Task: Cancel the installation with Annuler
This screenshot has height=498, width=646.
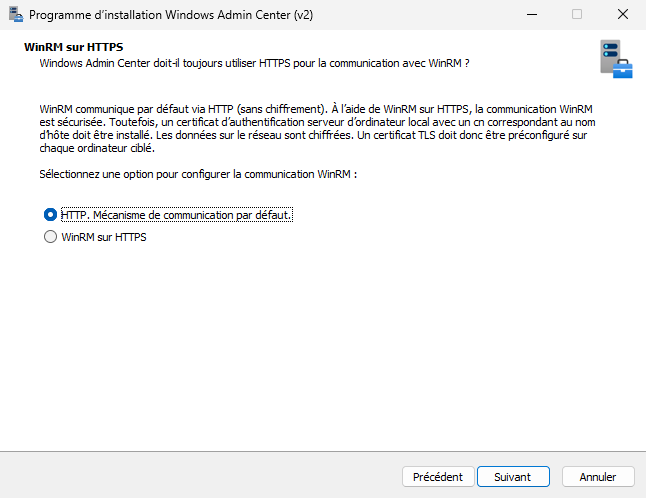Action: (598, 477)
